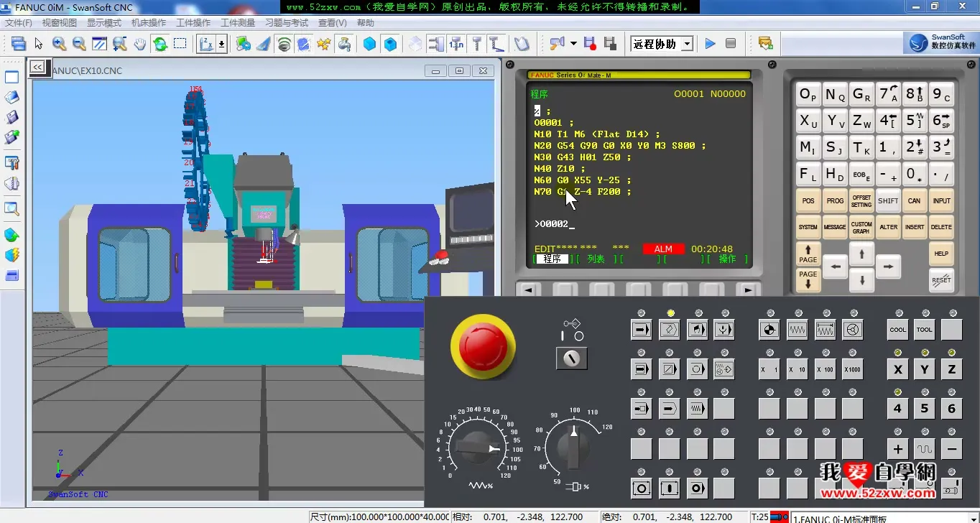Viewport: 980px width, 523px height.
Task: Click the zoom in magnifier icon
Action: click(59, 44)
